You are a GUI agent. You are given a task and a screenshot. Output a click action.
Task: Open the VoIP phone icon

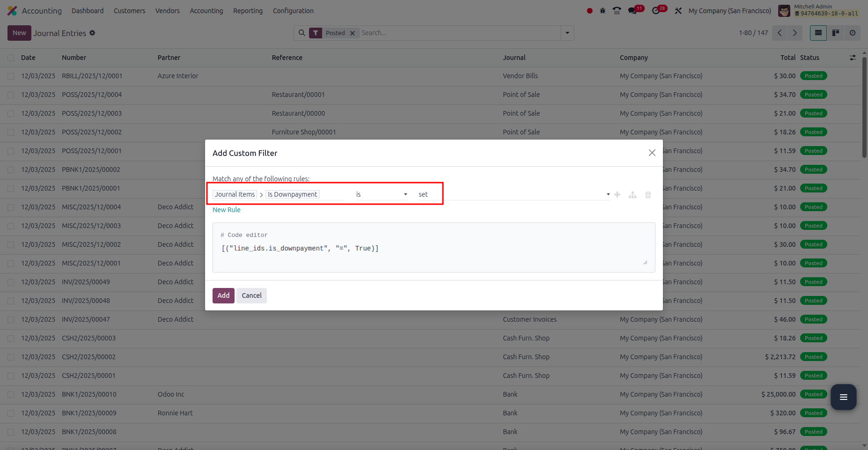click(x=617, y=11)
